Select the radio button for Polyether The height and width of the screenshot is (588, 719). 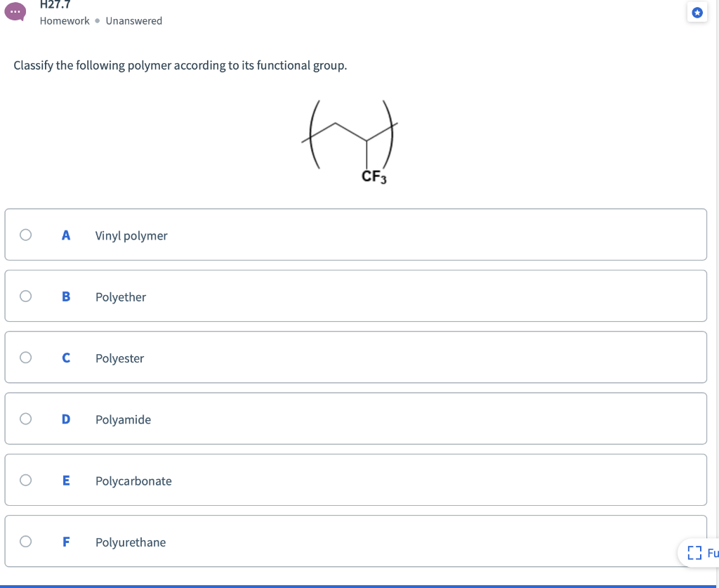click(25, 296)
